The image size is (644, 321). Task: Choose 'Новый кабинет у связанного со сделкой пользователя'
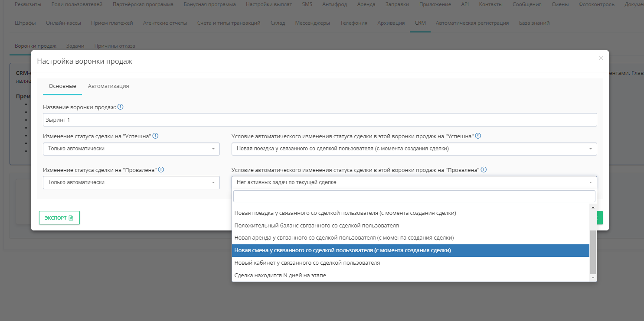pos(411,263)
